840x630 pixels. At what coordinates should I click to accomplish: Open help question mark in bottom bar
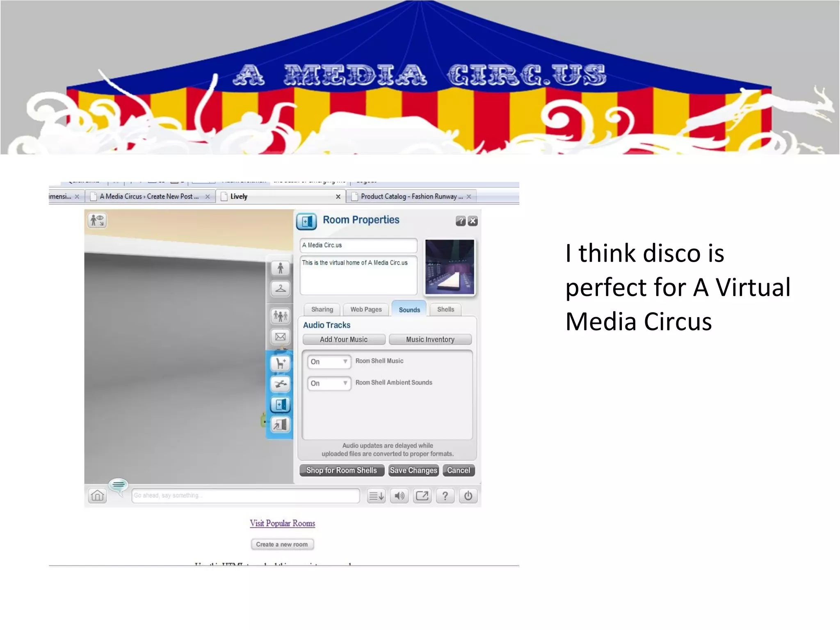point(445,496)
